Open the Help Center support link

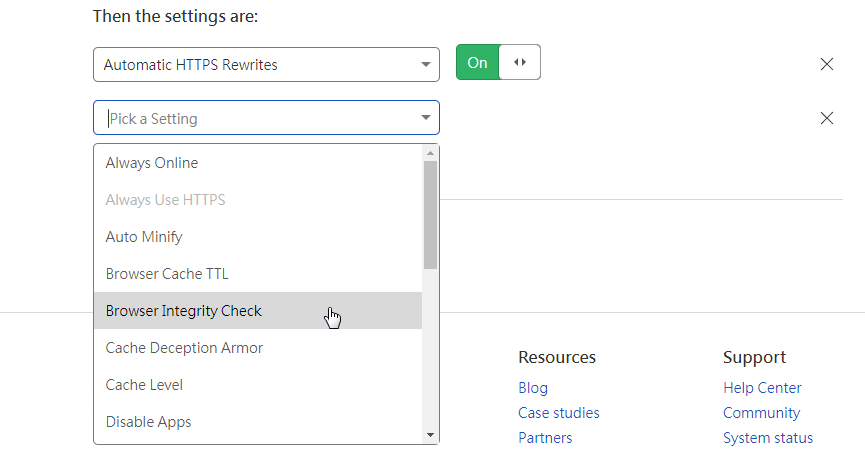click(x=762, y=388)
